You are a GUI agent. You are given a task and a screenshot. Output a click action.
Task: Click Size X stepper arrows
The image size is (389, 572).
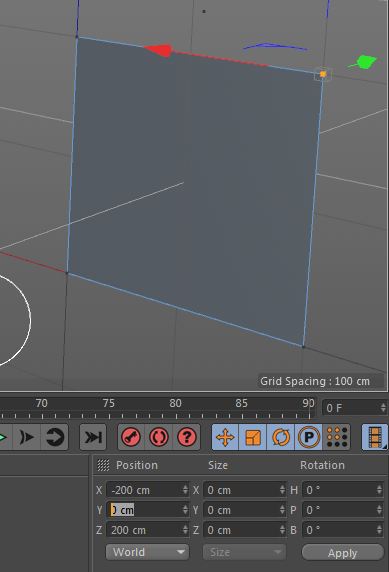[x=282, y=490]
